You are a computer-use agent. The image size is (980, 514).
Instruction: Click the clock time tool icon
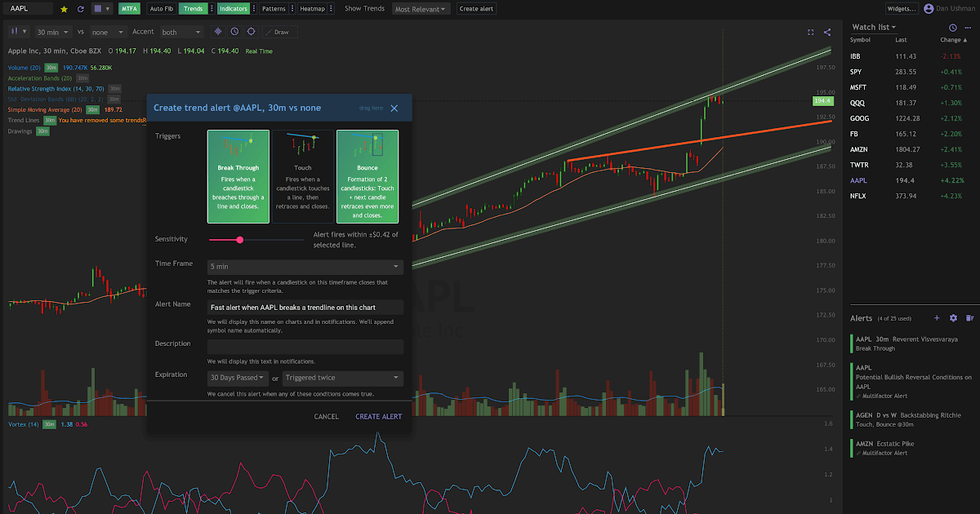[x=234, y=32]
